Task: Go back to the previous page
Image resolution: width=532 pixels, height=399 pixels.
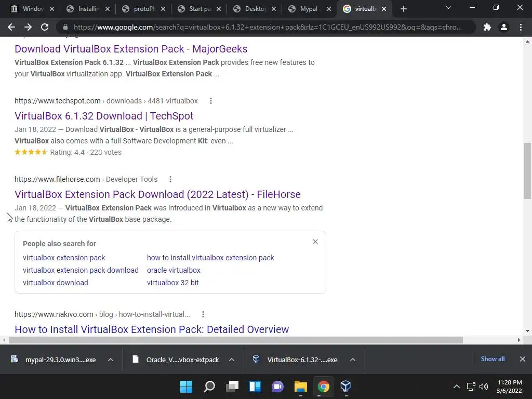Action: tap(11, 27)
